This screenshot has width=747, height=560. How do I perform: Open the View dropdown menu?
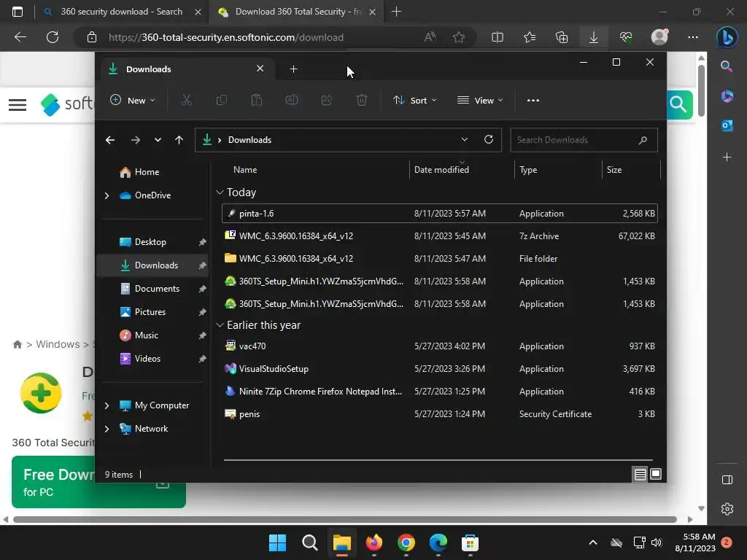pyautogui.click(x=480, y=101)
